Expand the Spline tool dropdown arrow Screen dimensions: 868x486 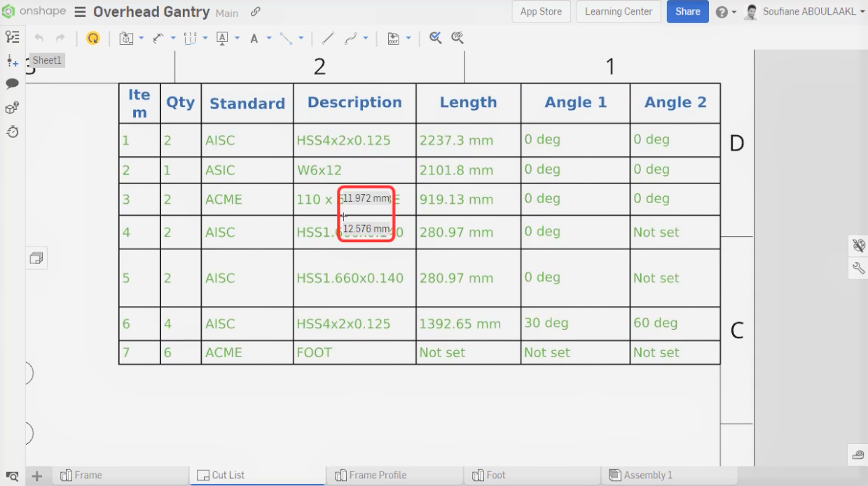(x=366, y=39)
